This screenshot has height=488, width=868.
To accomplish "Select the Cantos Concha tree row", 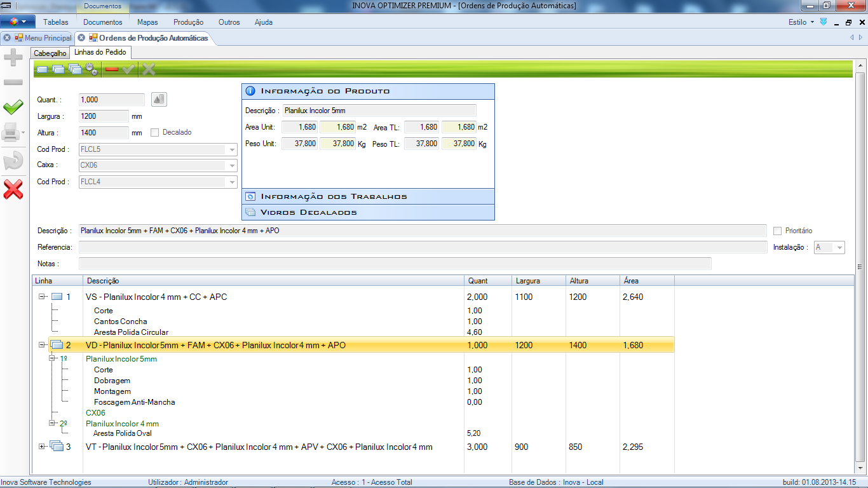I will 120,322.
